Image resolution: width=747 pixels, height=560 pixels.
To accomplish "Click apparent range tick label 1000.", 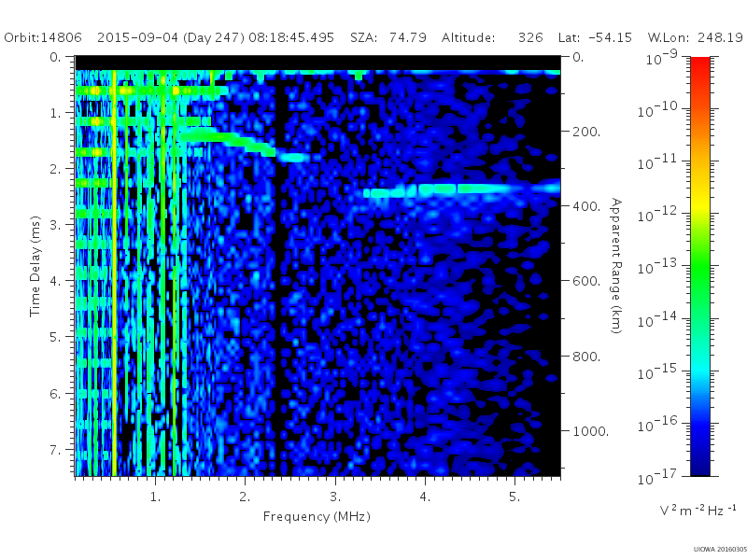I will click(x=590, y=431).
